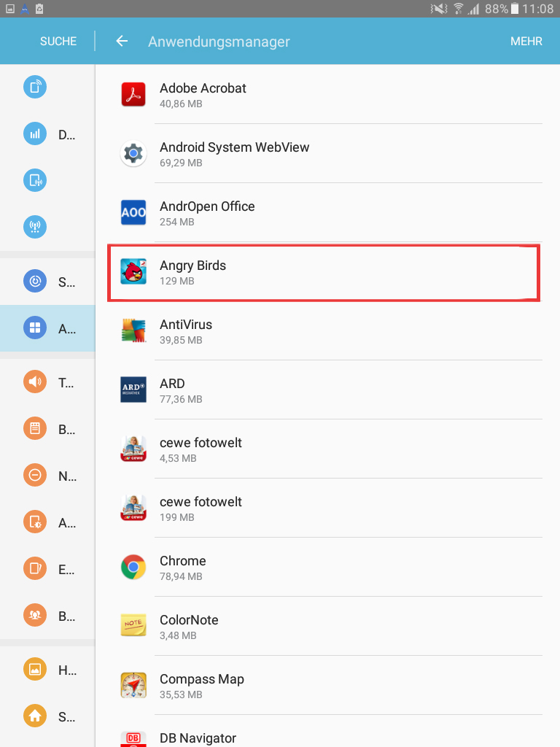Open the sound speaker sidebar item

[x=47, y=382]
